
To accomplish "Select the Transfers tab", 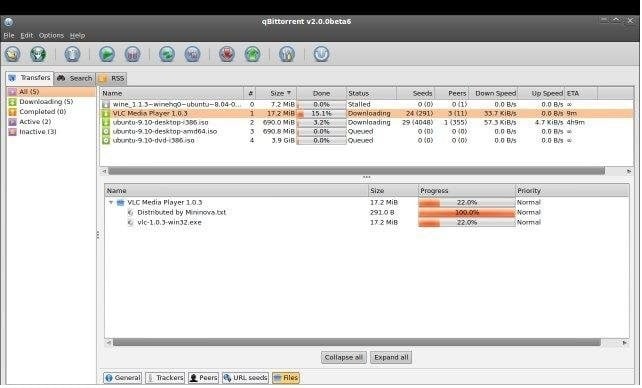I will [30, 78].
